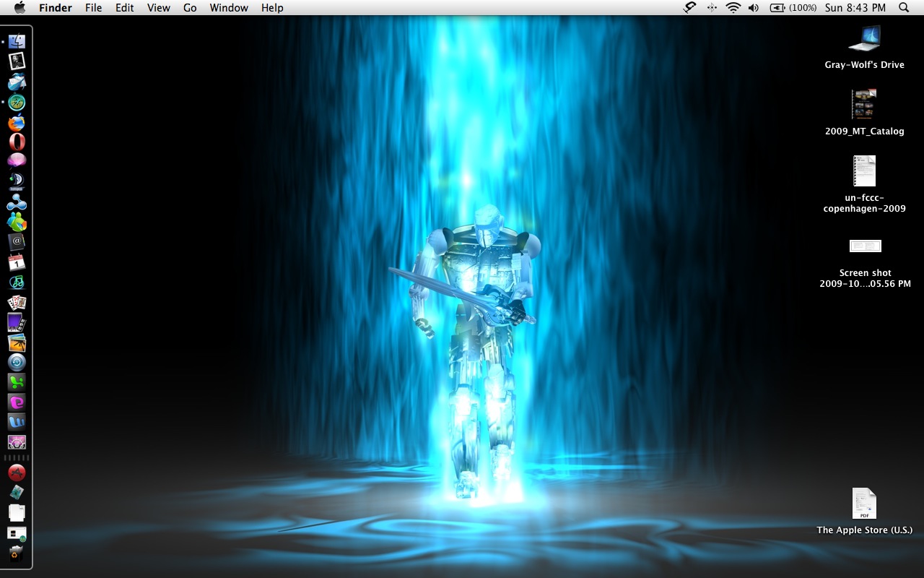Click the teal tilted document Dock icon
The height and width of the screenshot is (578, 924).
tap(17, 493)
